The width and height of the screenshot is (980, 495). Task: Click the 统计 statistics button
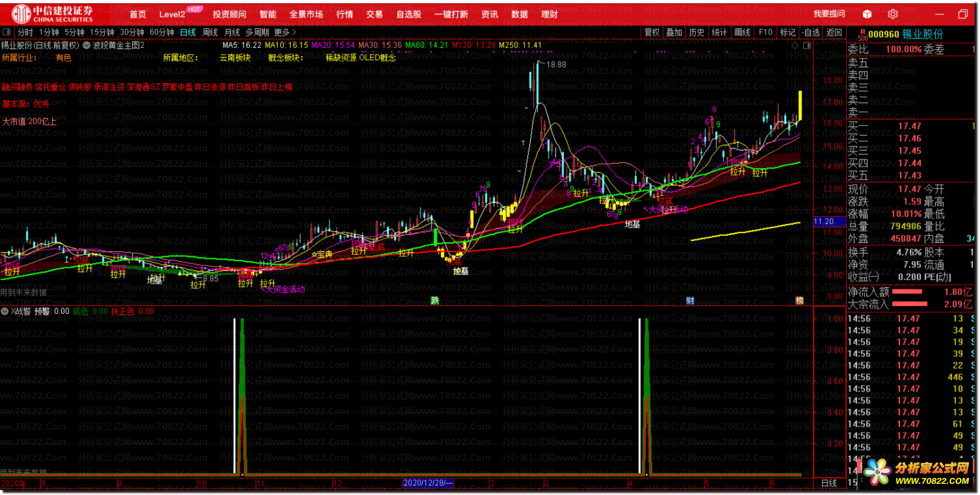719,32
